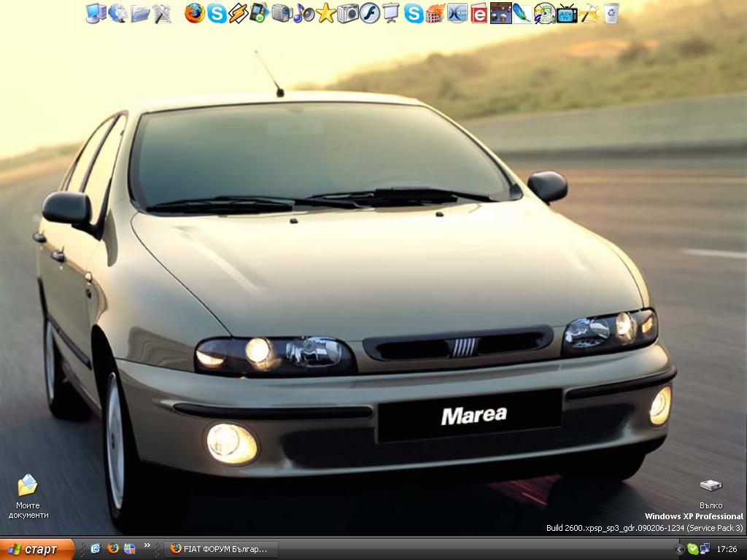
Task: Open the старт menu button
Action: 36,549
